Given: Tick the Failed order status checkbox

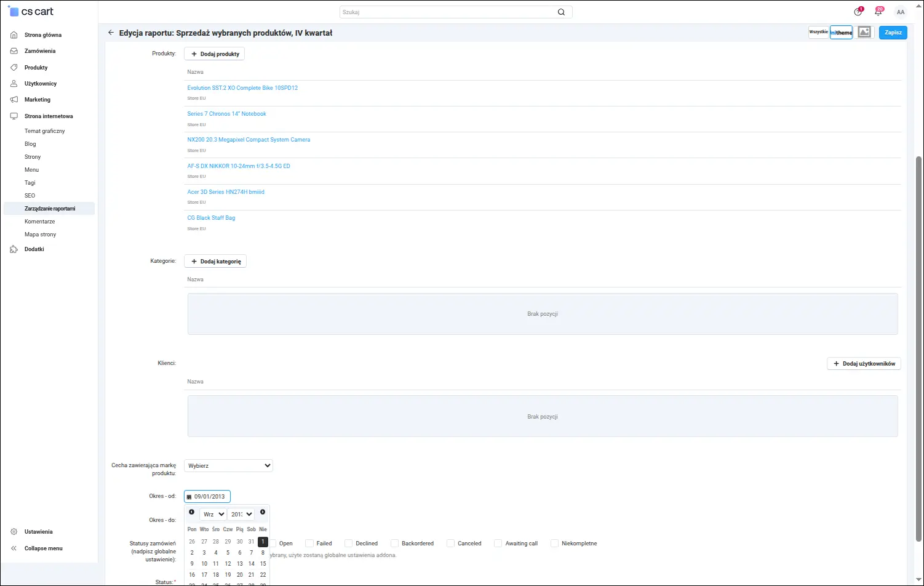Looking at the screenshot, I should [x=310, y=544].
